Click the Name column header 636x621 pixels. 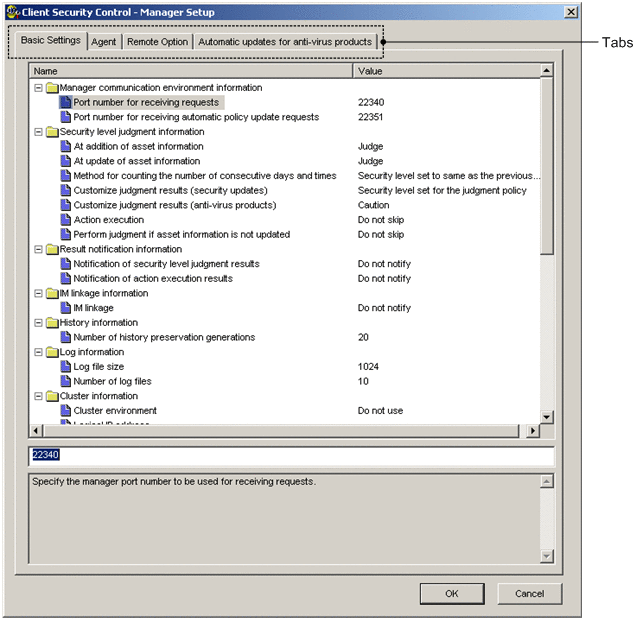(x=191, y=71)
